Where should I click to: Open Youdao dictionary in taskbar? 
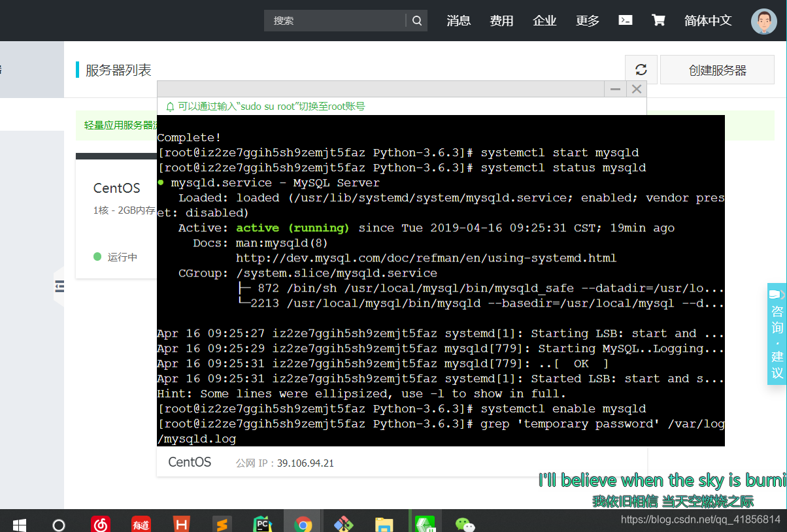141,524
